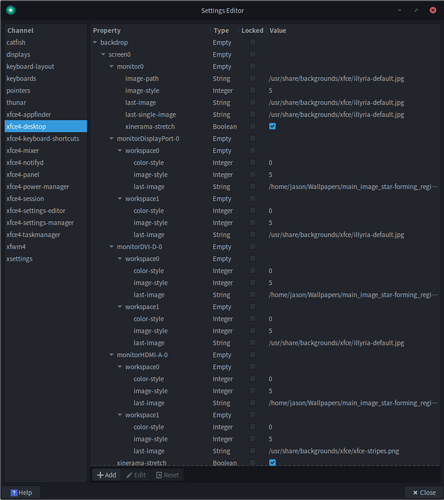
Task: Collapse the monitorHDMI-A-0 node
Action: click(111, 355)
